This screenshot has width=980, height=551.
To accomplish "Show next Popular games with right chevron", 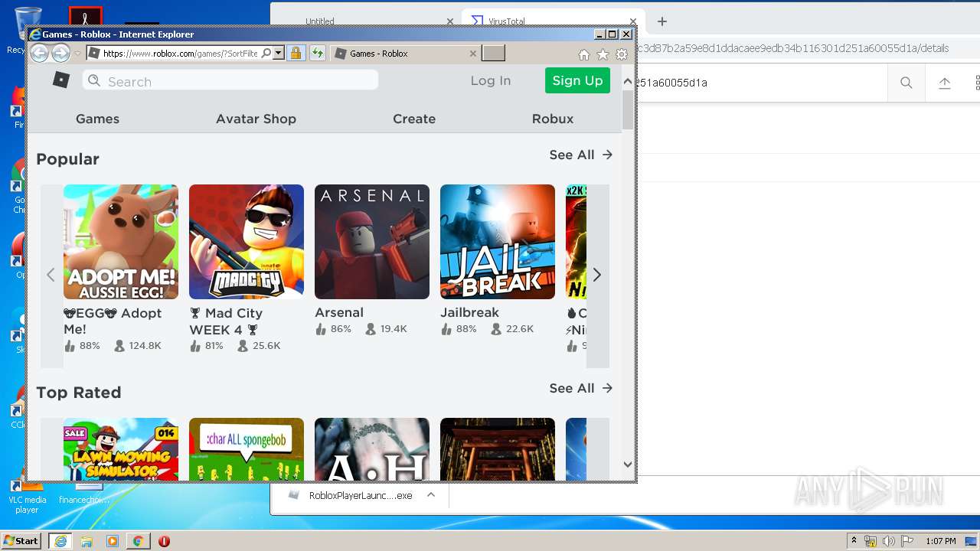I will click(597, 275).
